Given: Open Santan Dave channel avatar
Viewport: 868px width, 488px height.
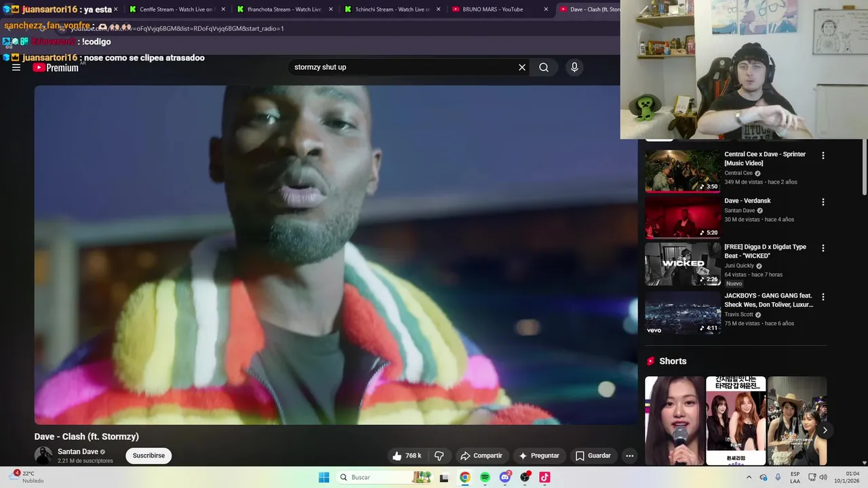Looking at the screenshot, I should tap(43, 455).
